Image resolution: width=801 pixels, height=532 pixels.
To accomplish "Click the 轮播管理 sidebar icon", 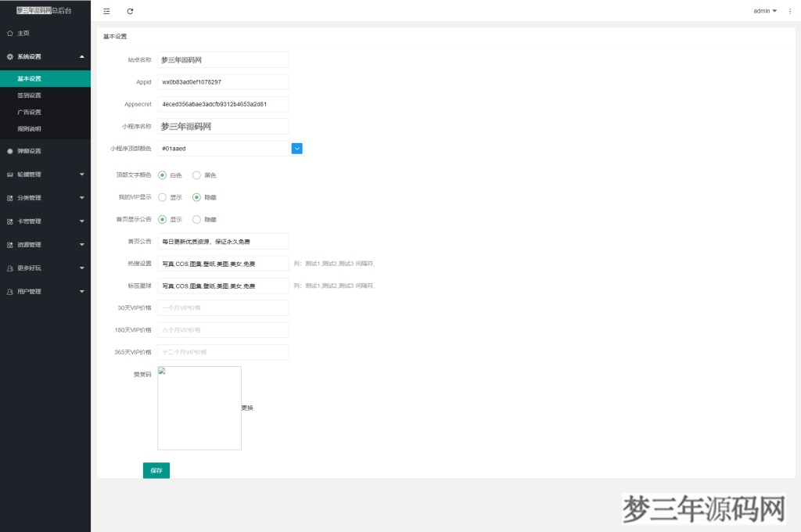I will [11, 174].
